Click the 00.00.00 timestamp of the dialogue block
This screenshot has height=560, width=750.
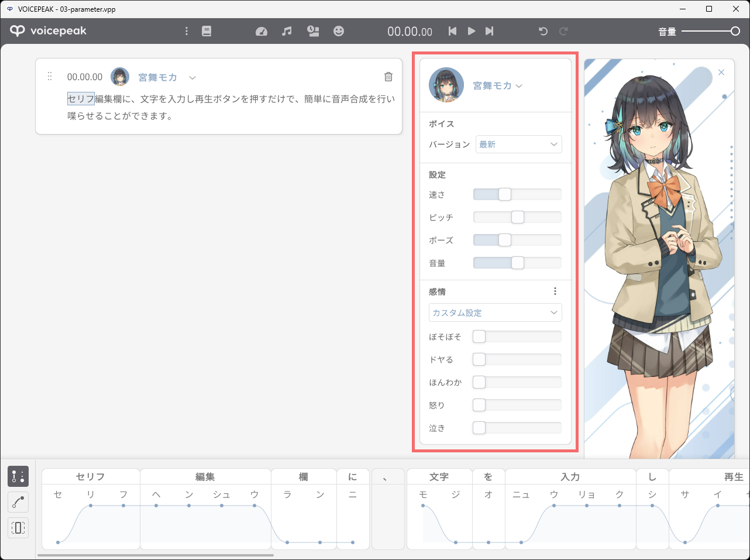(x=85, y=77)
